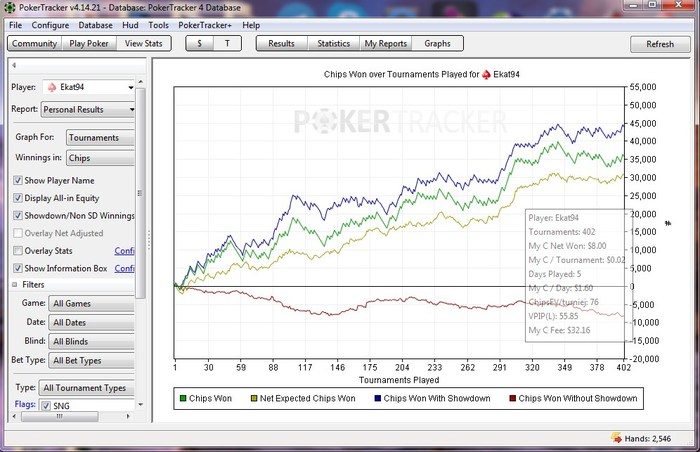Open Winnings in Chips dropdown
The height and width of the screenshot is (452, 700).
pos(100,158)
